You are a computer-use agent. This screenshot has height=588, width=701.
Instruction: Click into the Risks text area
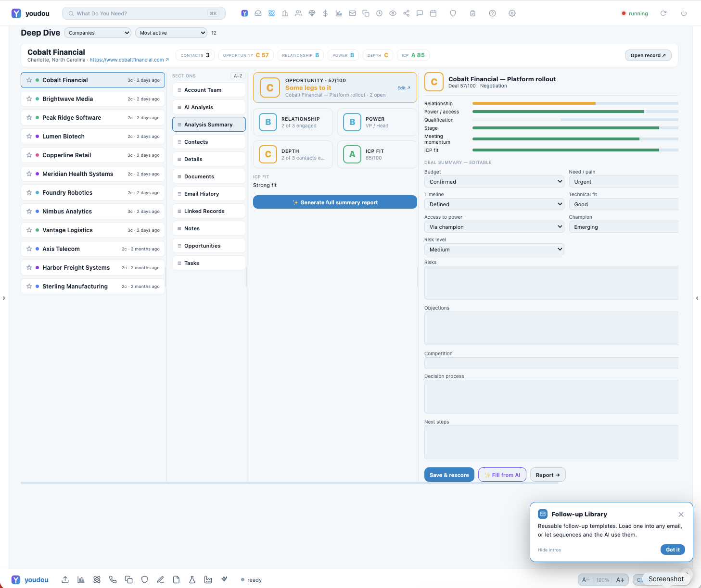point(551,283)
